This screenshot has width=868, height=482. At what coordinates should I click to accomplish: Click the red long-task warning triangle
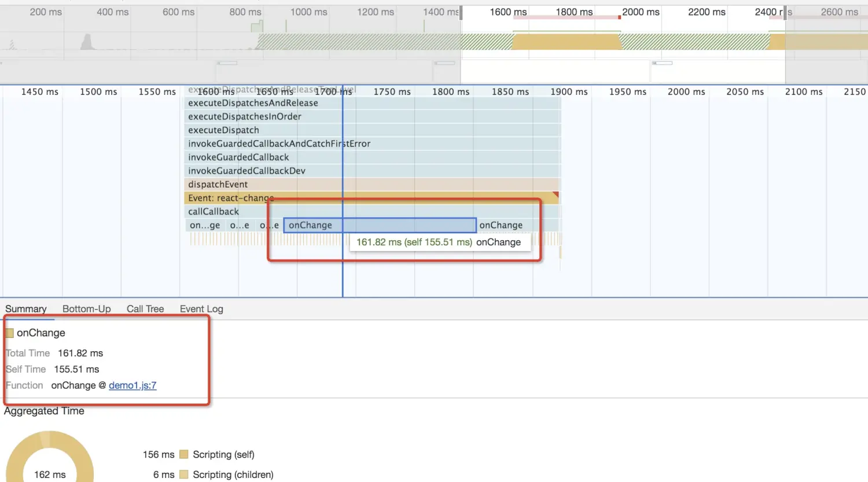pyautogui.click(x=556, y=195)
